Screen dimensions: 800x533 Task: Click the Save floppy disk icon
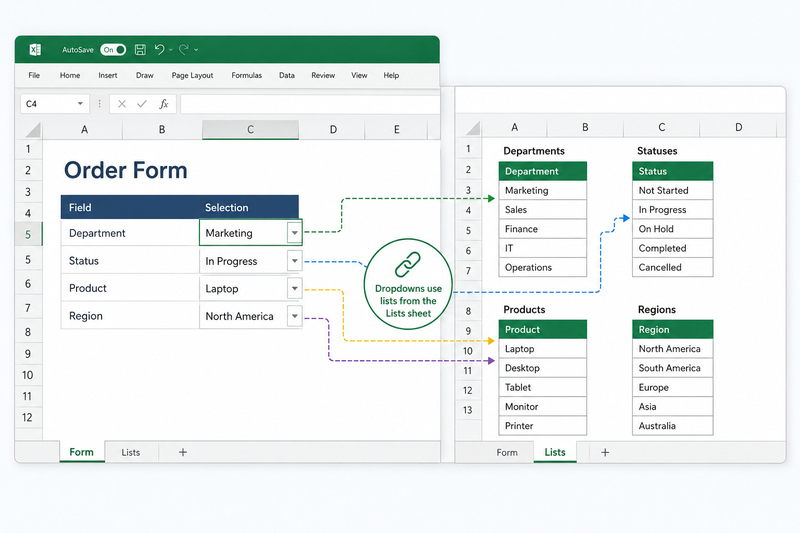coord(140,49)
